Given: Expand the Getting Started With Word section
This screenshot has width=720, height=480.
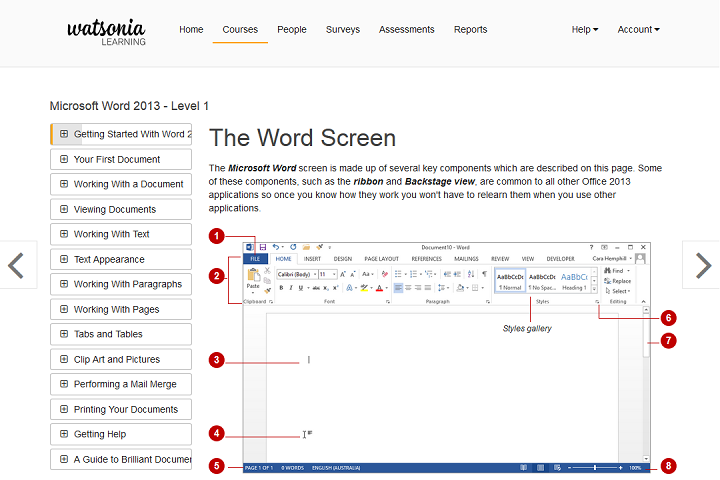Looking at the screenshot, I should (64, 134).
